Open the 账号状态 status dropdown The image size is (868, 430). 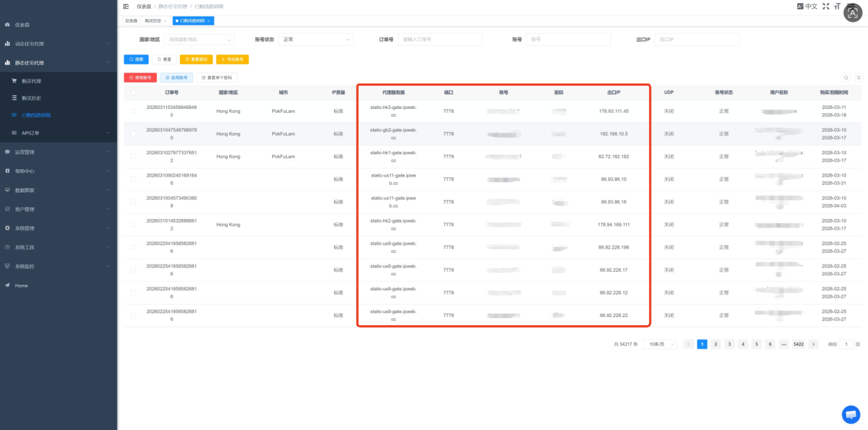[x=316, y=40]
